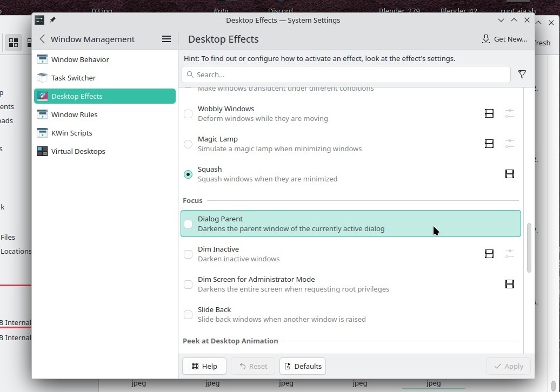
Task: Open Magic Lamp configuration sliders icon
Action: pyautogui.click(x=510, y=144)
